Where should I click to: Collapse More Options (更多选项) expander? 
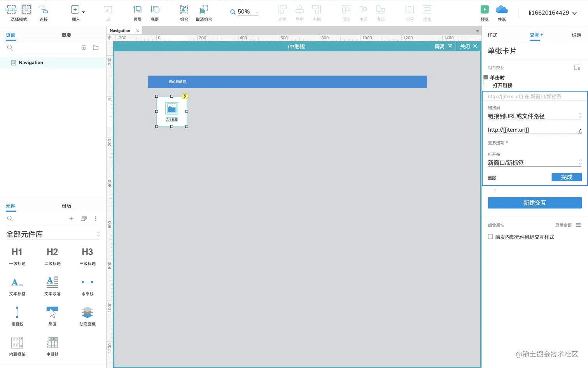(498, 143)
